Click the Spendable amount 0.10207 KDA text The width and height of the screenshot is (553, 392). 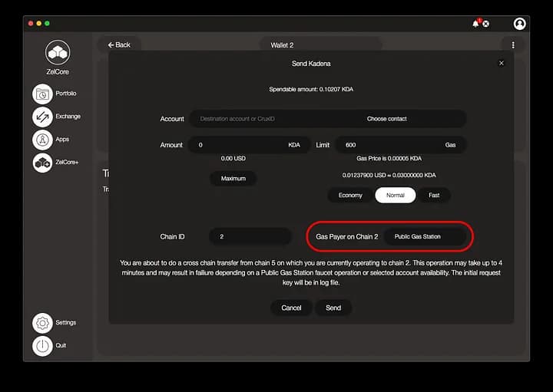click(x=311, y=89)
